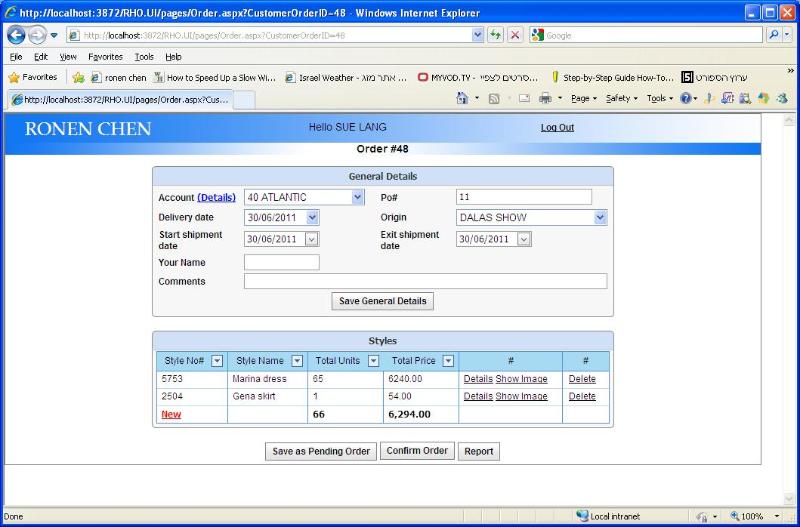Screen dimensions: 800x527
Task: Open the File menu
Action: 16,57
